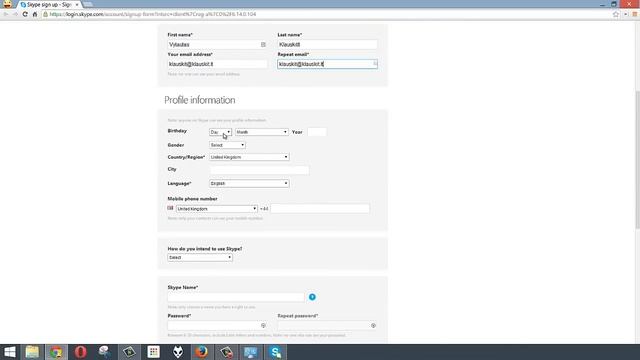Open the Windows Start button

[9, 352]
